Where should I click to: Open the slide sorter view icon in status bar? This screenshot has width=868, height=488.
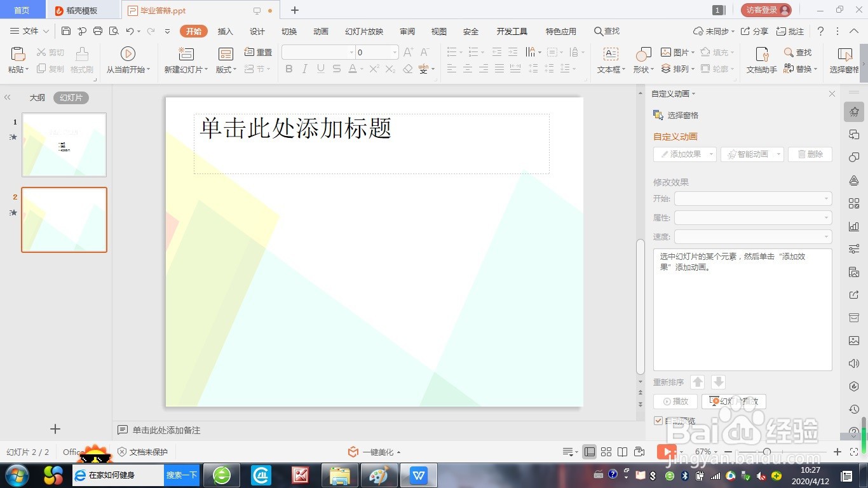point(607,452)
